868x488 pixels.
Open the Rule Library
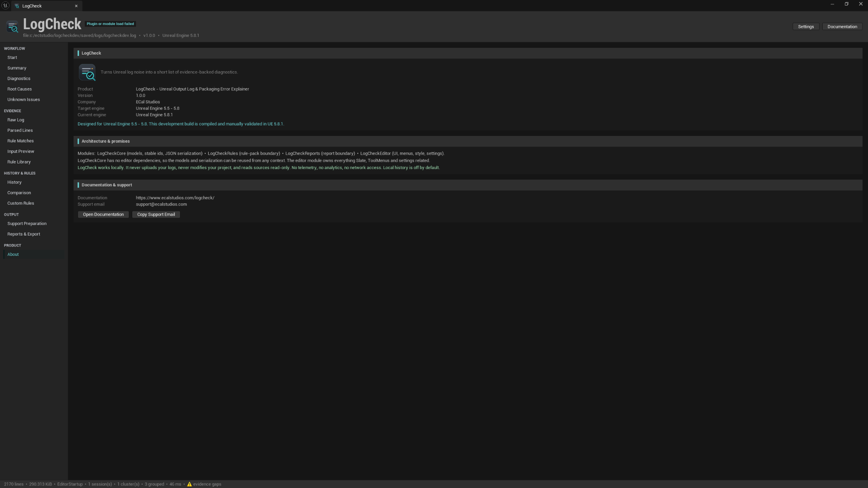pos(34,162)
